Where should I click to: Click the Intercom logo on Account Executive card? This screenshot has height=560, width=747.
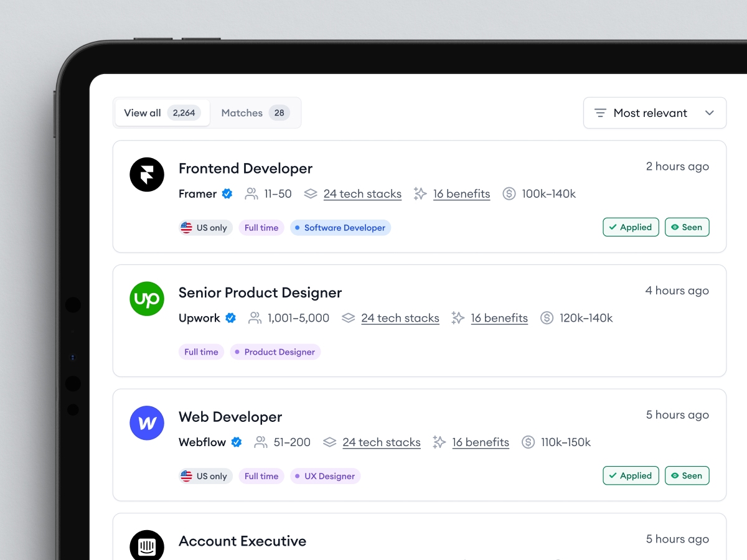coord(147,545)
